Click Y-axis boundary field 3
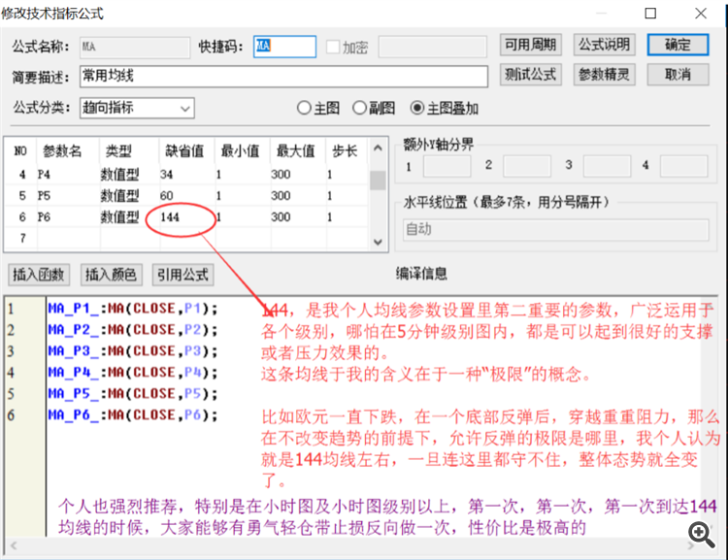The width and height of the screenshot is (728, 560). point(607,166)
